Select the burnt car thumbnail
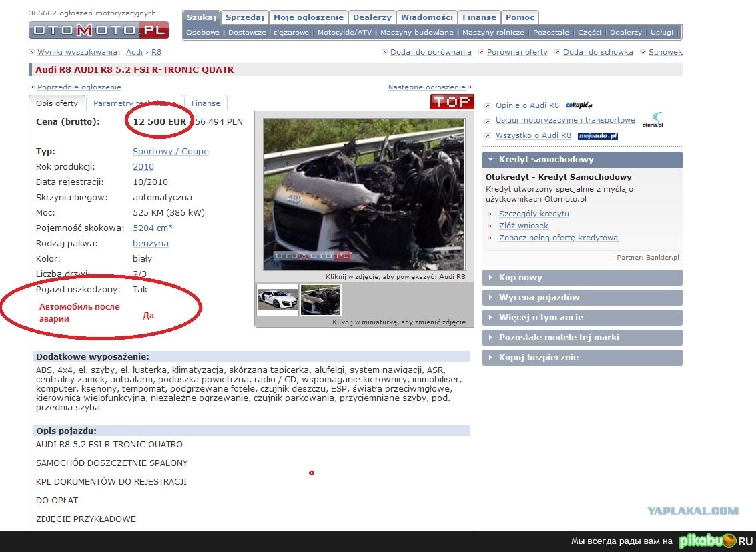756x552 pixels. [x=320, y=300]
